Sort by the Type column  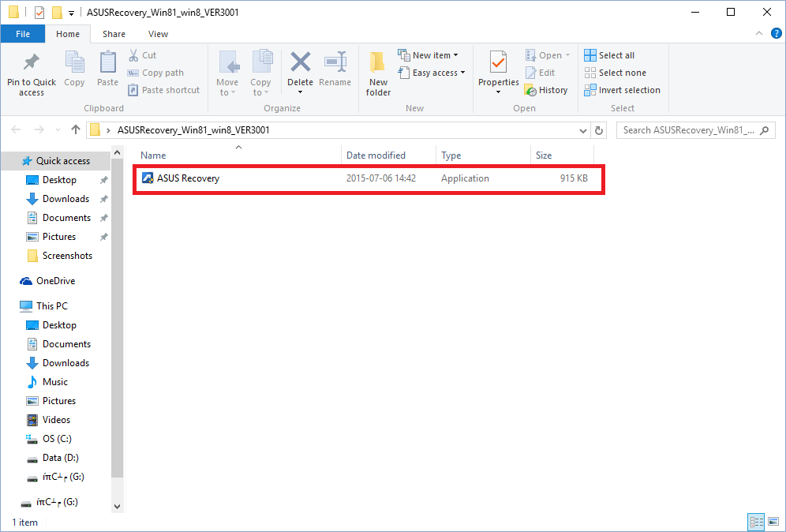click(483, 155)
